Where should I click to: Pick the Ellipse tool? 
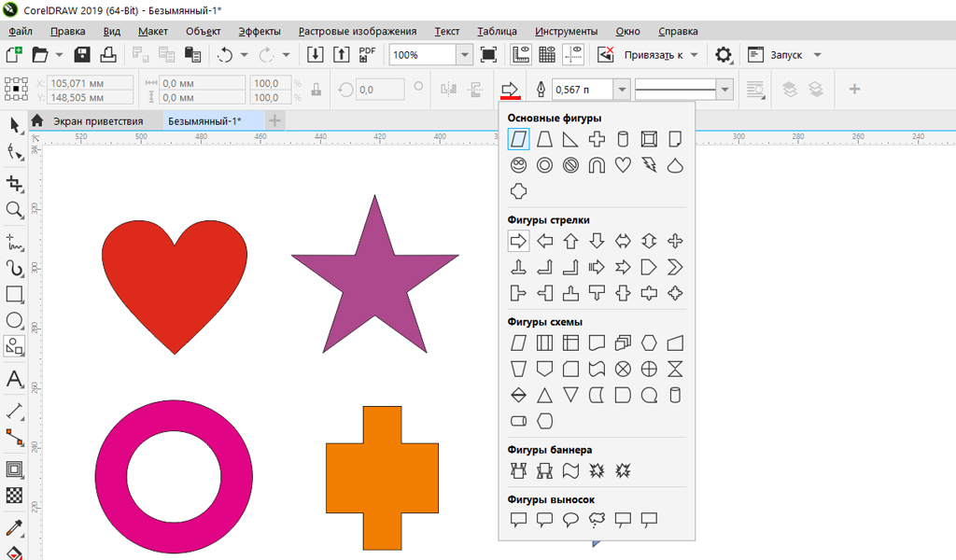pyautogui.click(x=15, y=320)
